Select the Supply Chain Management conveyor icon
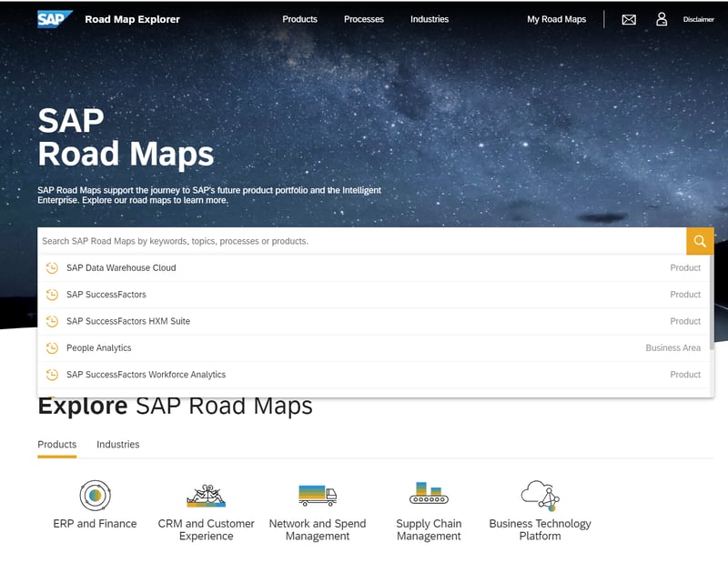The width and height of the screenshot is (728, 563). click(x=429, y=493)
